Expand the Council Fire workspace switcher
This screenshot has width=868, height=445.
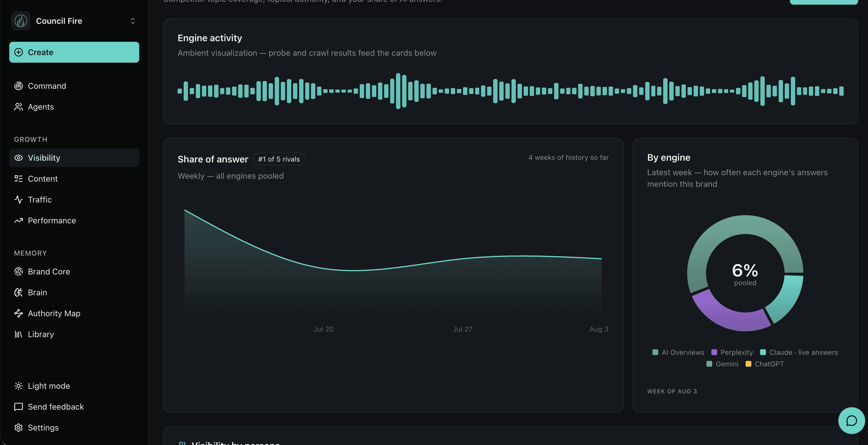(133, 21)
